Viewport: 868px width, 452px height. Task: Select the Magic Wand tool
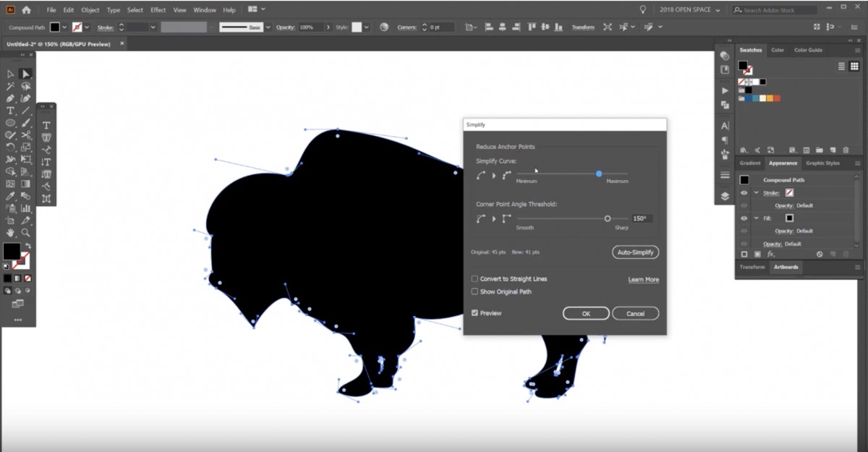pyautogui.click(x=11, y=86)
